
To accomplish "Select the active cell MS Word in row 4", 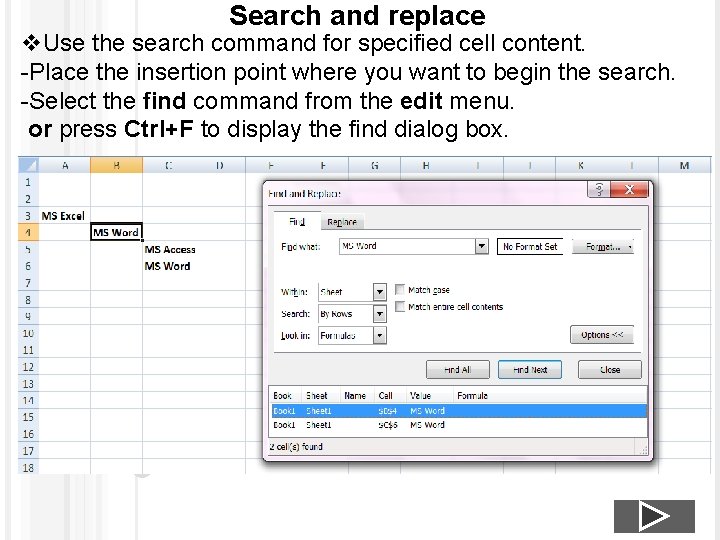I will coord(116,232).
